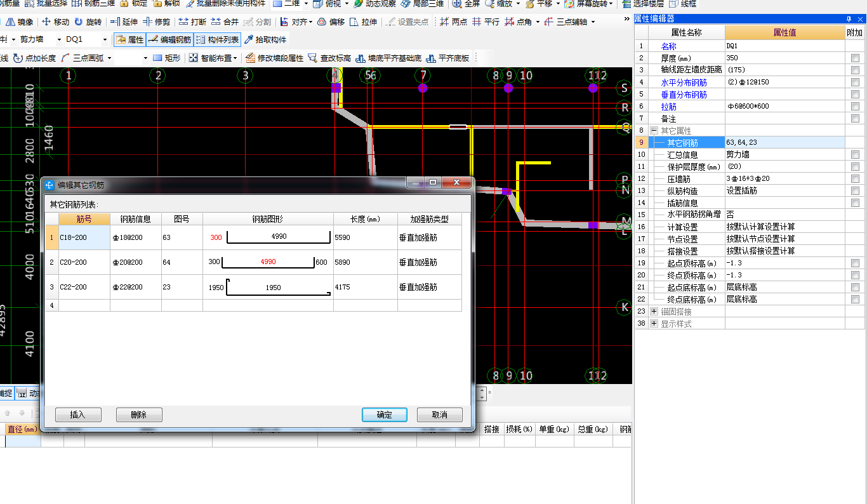The width and height of the screenshot is (867, 504).
Task: Click the 加强筋类型 column header
Action: [429, 219]
